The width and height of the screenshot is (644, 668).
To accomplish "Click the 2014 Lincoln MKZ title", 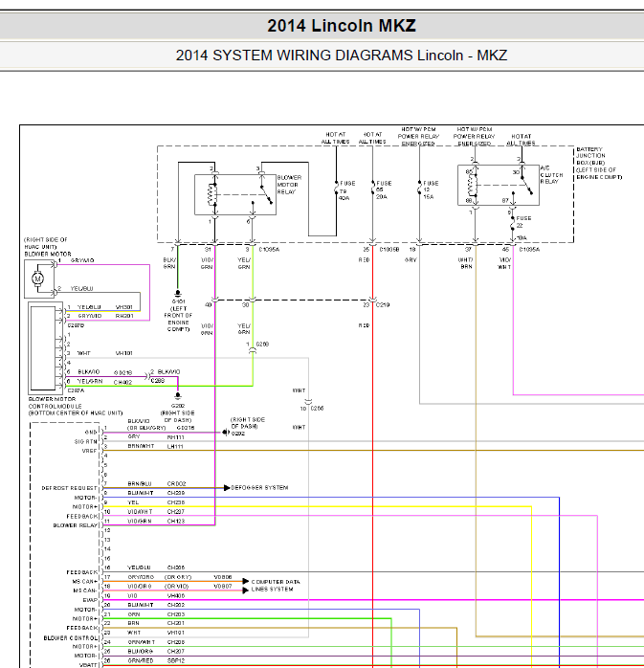I will click(x=342, y=26).
